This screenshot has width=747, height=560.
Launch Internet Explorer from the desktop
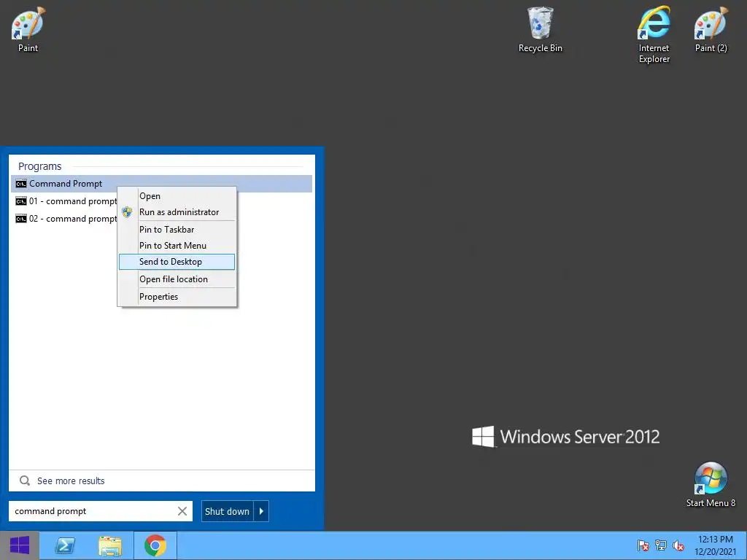coord(654,35)
